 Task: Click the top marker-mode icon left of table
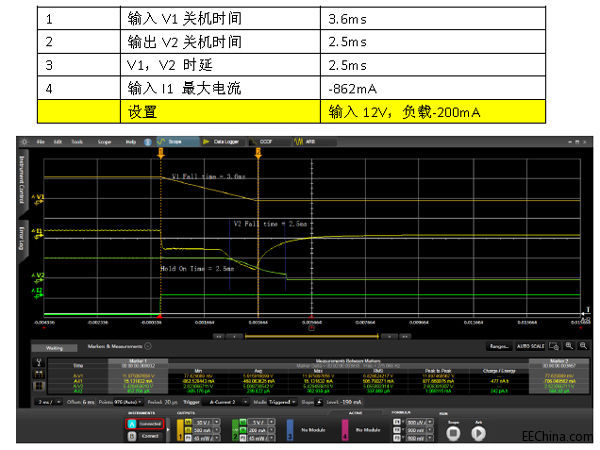pos(39,363)
